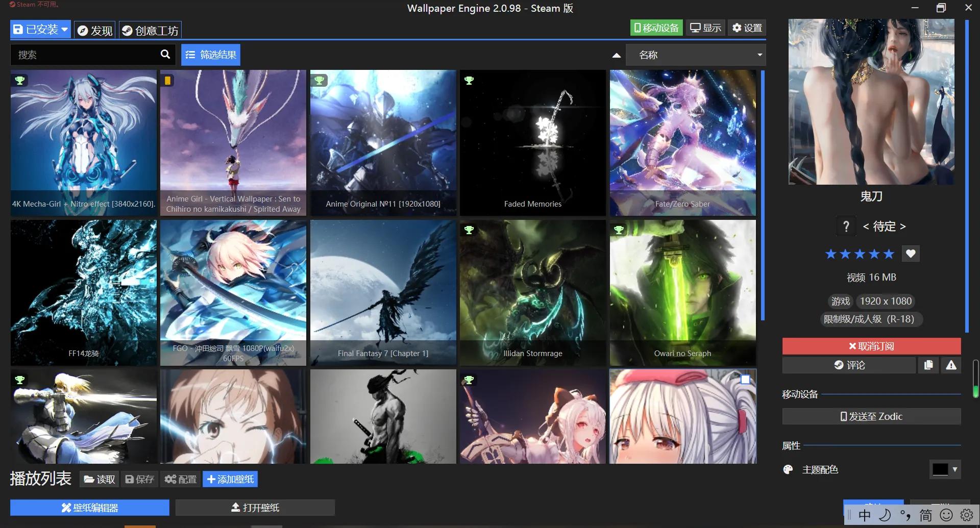Screen dimensions: 980x528
Task: Click into the 搜索 search field
Action: point(85,55)
